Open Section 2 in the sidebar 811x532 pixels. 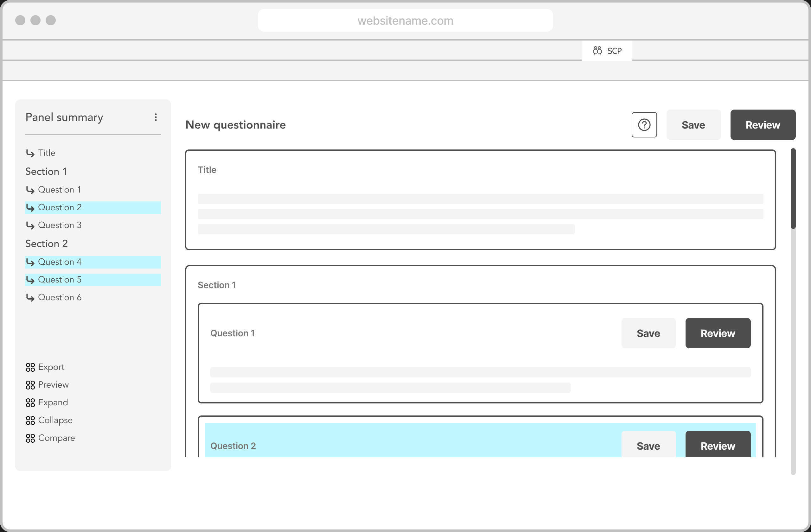tap(47, 244)
